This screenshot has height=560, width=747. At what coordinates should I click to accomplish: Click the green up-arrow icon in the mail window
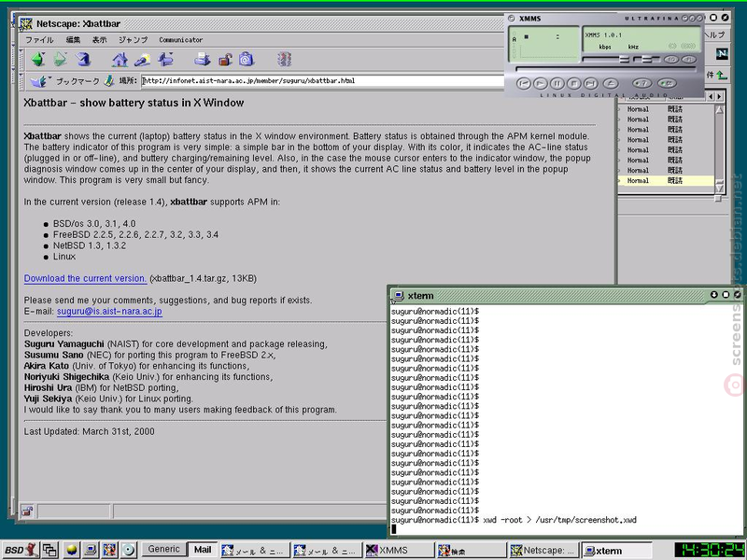(722, 75)
